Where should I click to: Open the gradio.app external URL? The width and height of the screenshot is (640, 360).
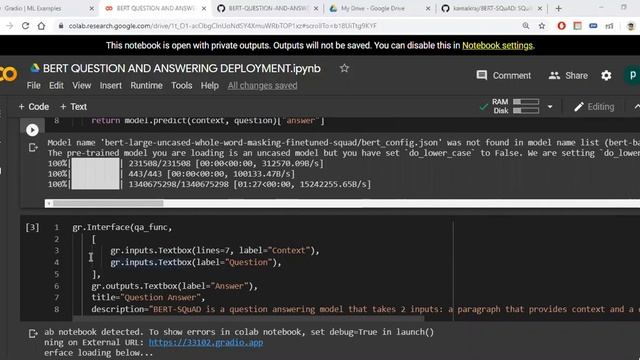click(206, 342)
